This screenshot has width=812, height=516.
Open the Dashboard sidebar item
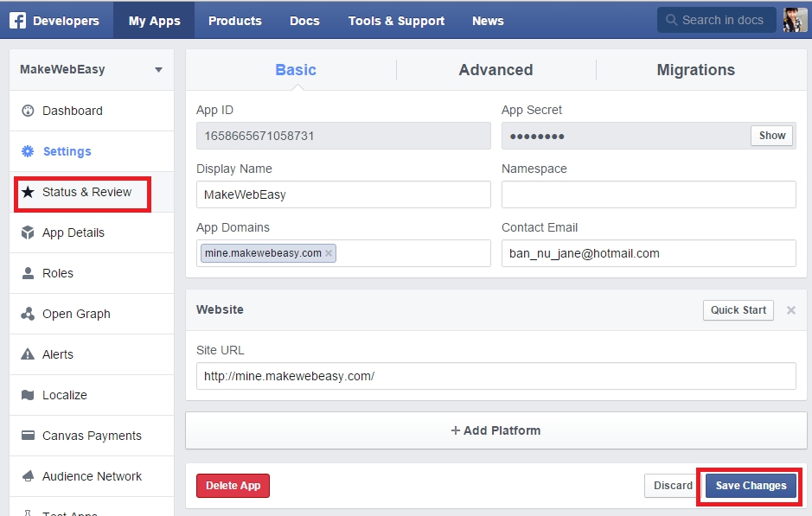pyautogui.click(x=92, y=111)
